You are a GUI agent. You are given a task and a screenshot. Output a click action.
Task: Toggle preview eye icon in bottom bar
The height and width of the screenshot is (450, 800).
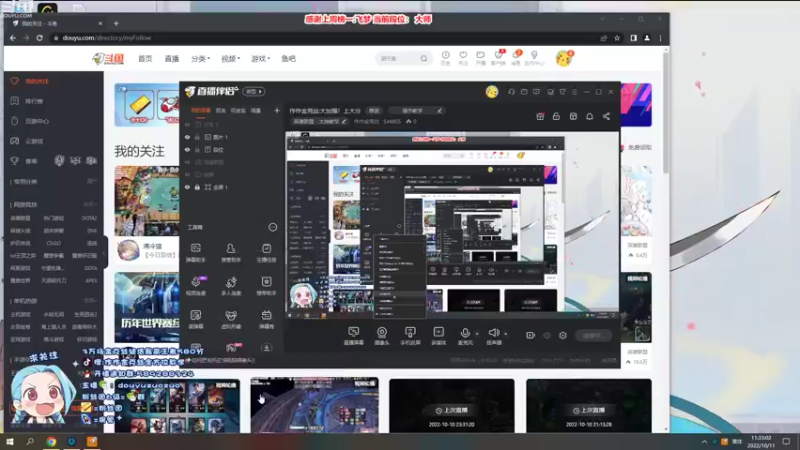coord(547,335)
